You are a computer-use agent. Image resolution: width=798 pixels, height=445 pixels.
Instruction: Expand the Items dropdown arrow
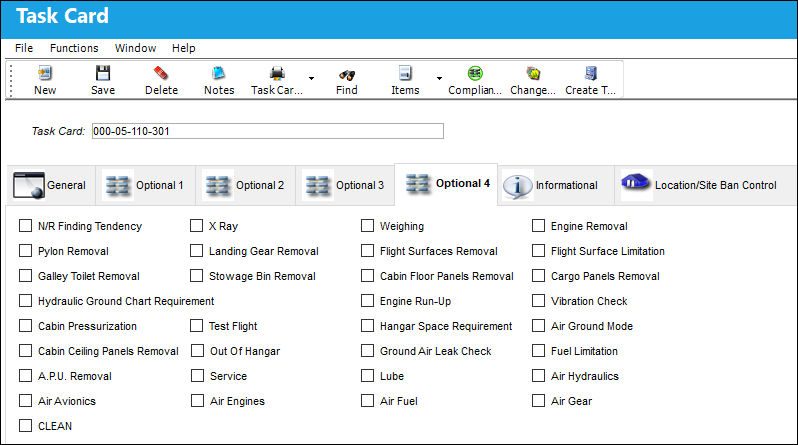(x=439, y=78)
